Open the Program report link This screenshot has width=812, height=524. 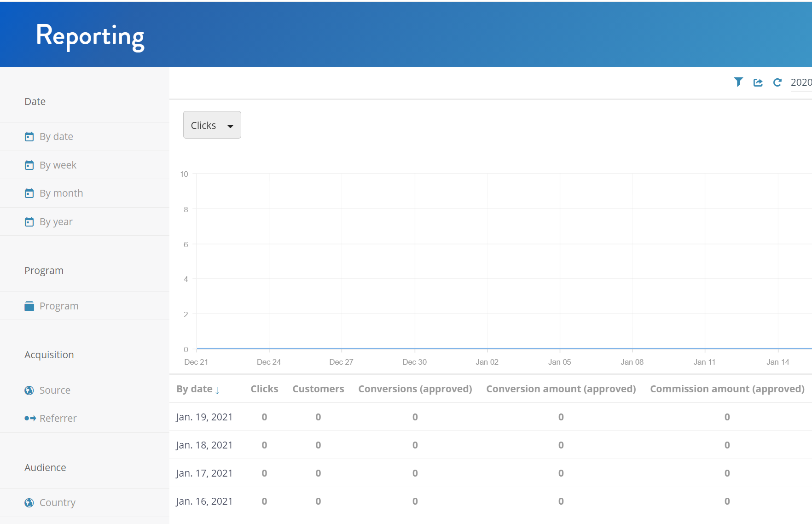click(59, 306)
